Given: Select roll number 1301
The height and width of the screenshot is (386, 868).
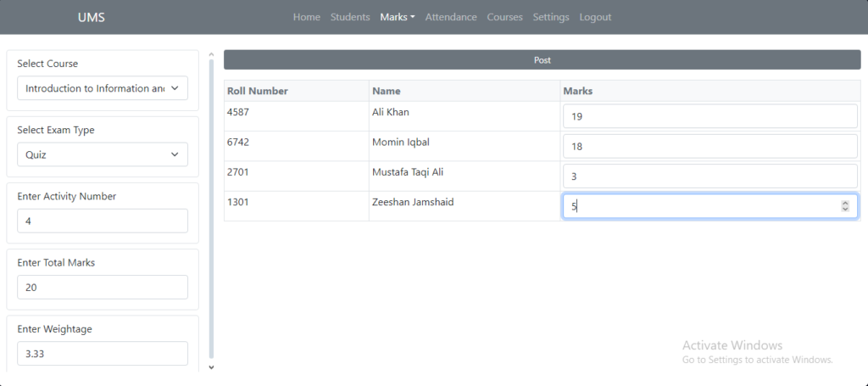Looking at the screenshot, I should [238, 202].
